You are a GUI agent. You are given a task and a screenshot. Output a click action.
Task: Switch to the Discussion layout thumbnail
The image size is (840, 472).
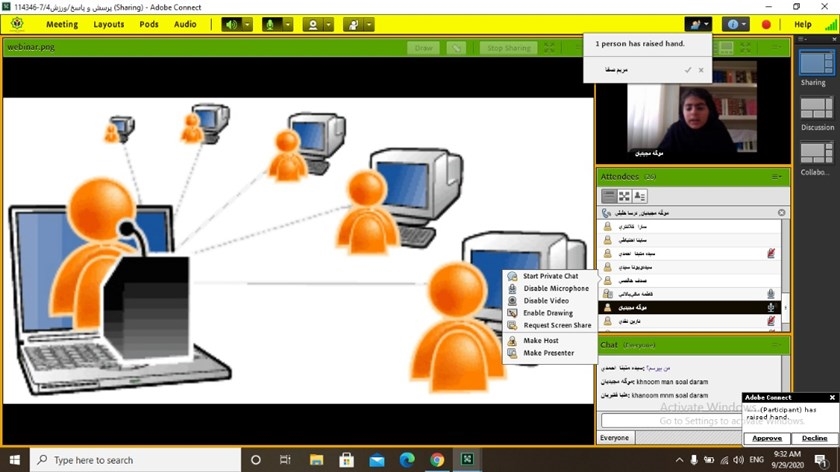coord(816,110)
